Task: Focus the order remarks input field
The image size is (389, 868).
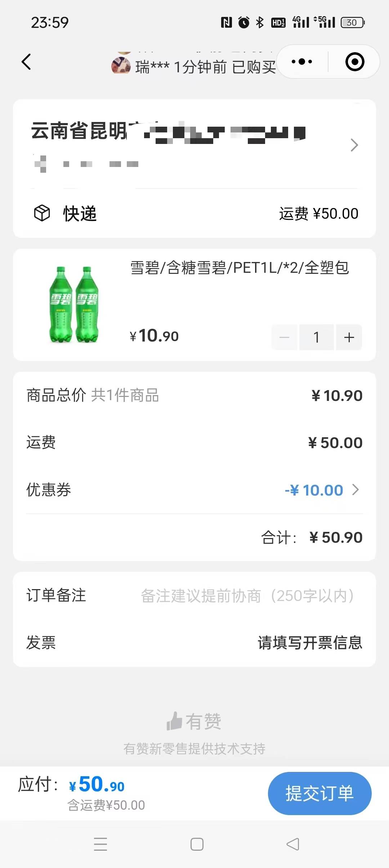Action: (x=247, y=596)
